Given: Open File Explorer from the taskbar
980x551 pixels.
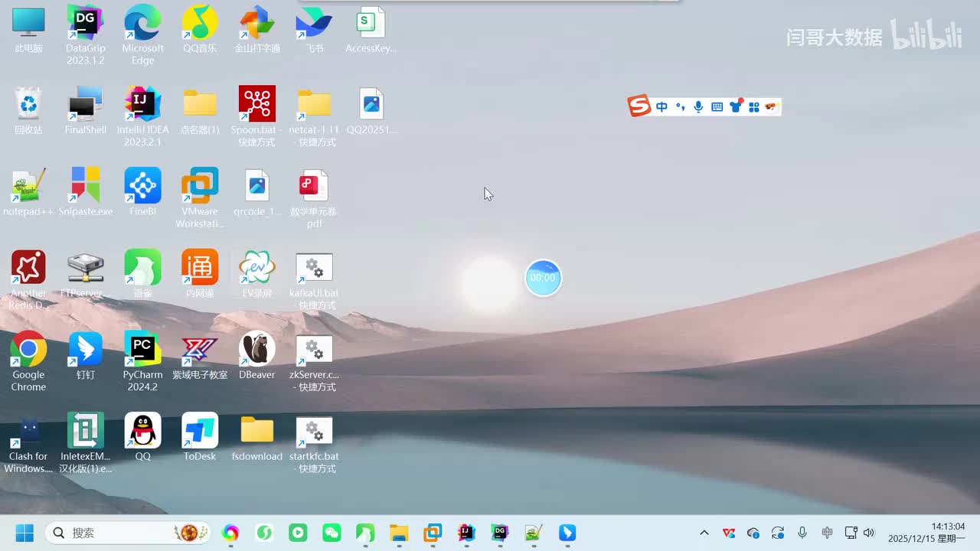Looking at the screenshot, I should coord(399,533).
